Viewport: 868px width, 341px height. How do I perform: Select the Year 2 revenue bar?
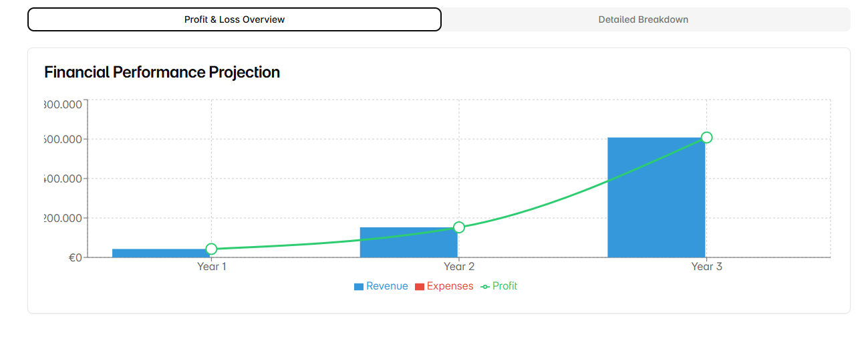(409, 242)
